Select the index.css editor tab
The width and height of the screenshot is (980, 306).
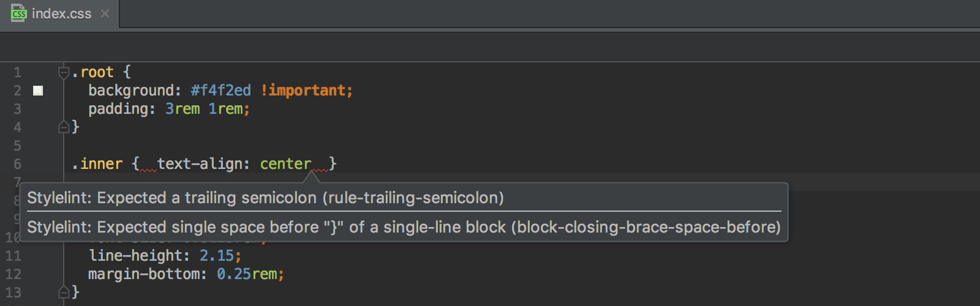[x=59, y=13]
